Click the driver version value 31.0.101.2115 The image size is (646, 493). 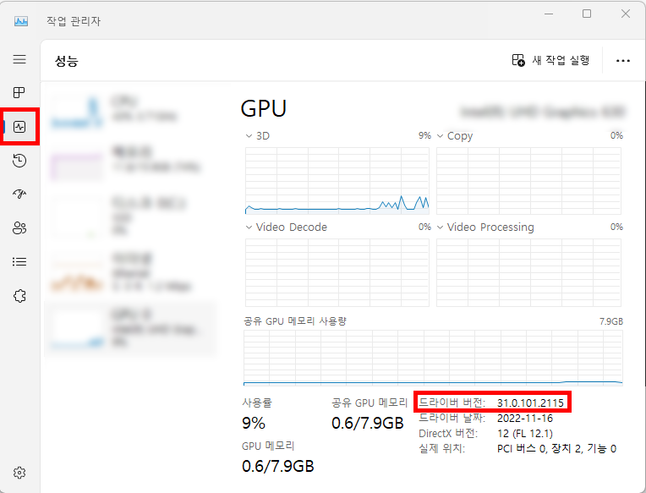coord(530,403)
